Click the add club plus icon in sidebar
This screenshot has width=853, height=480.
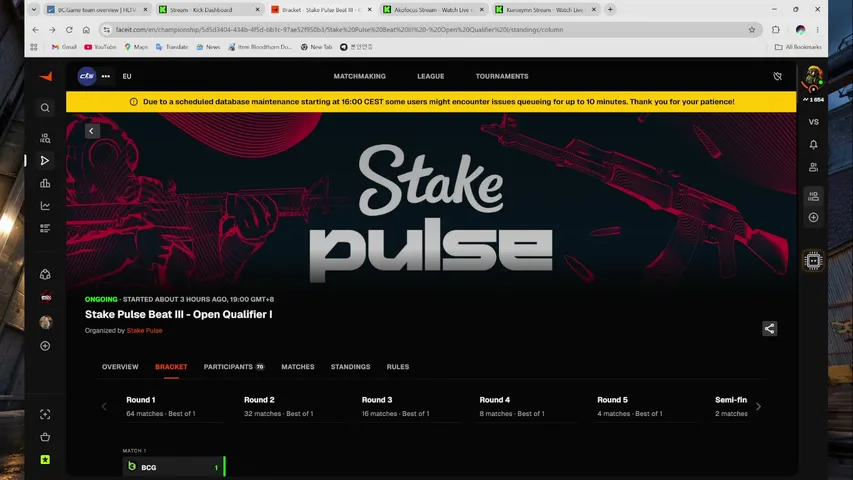[x=45, y=346]
